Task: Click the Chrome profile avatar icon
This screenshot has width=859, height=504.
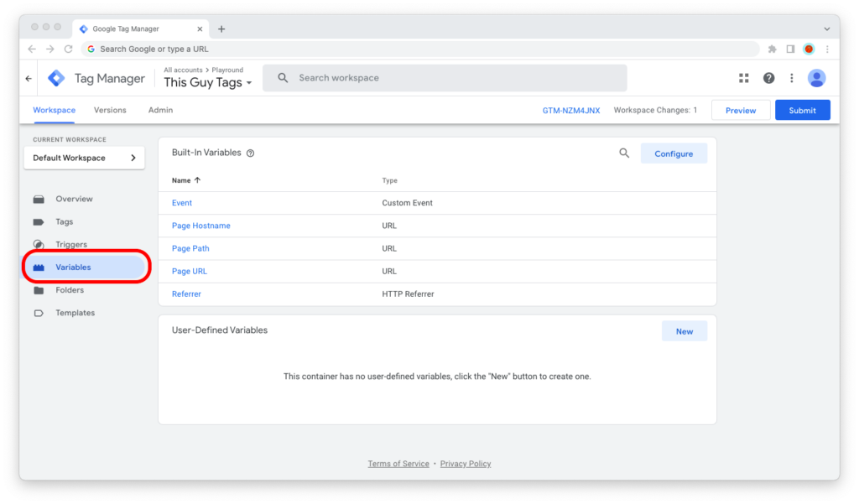Action: tap(809, 49)
